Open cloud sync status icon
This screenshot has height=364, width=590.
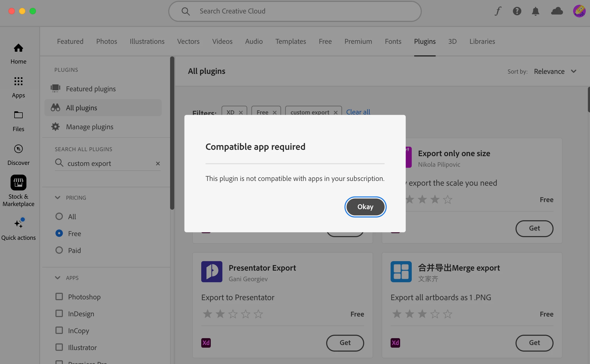coord(557,11)
